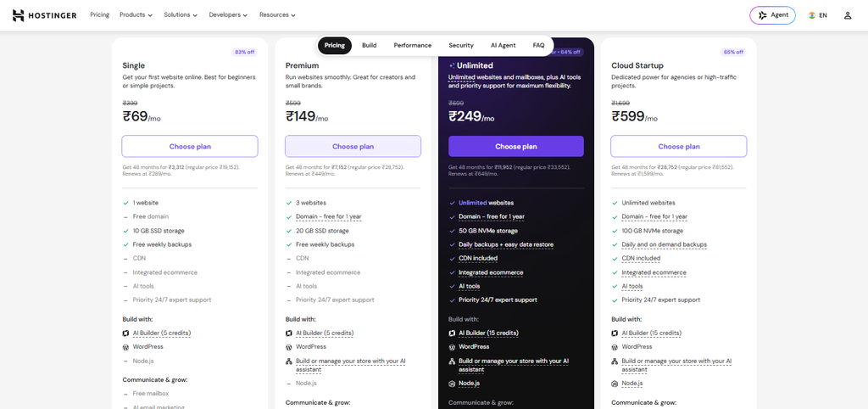
Task: Click the ₹249/mo price text
Action: coord(471,116)
